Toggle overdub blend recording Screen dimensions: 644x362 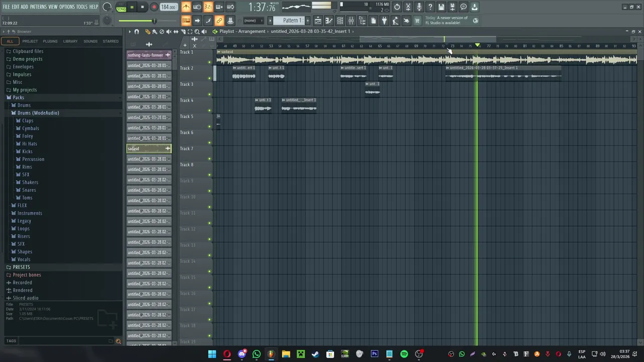pos(219,7)
